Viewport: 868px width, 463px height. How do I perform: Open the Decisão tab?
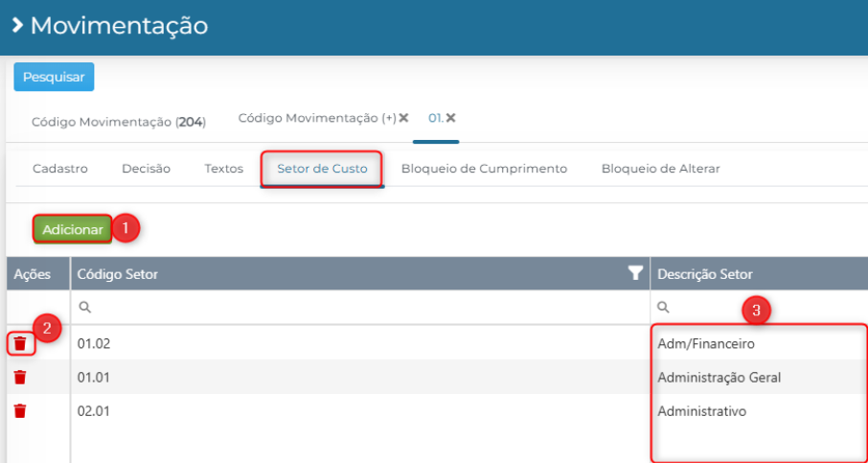click(x=147, y=169)
